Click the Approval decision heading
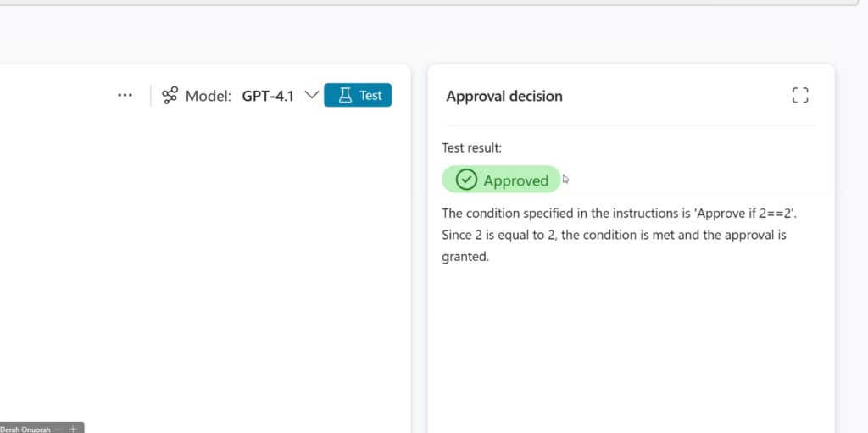The image size is (868, 433). pyautogui.click(x=504, y=97)
